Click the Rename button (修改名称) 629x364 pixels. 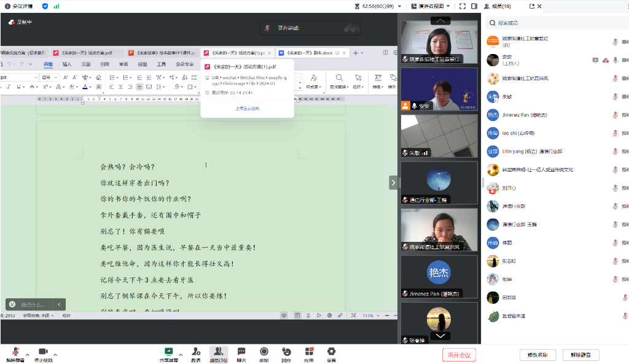click(x=537, y=355)
